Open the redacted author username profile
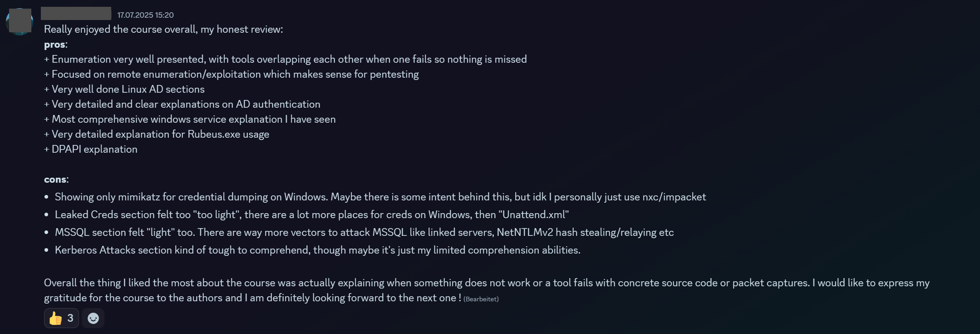This screenshot has height=334, width=980. tap(76, 14)
